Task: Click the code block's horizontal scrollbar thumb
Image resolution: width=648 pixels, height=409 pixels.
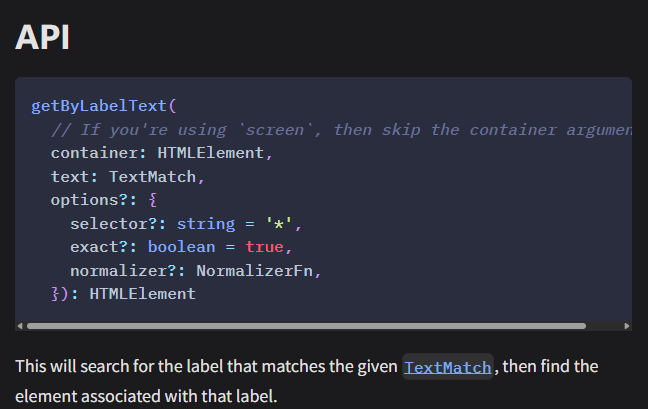Action: coord(306,325)
